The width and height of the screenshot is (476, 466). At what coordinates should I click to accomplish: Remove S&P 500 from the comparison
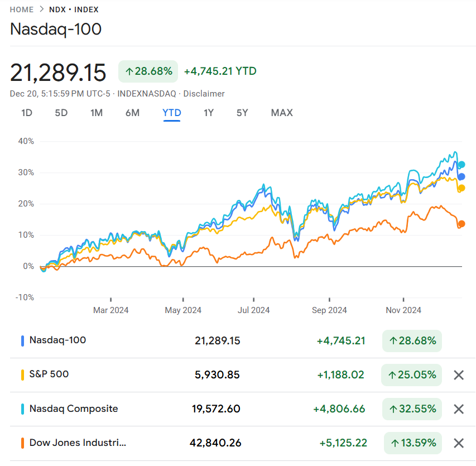(x=458, y=375)
